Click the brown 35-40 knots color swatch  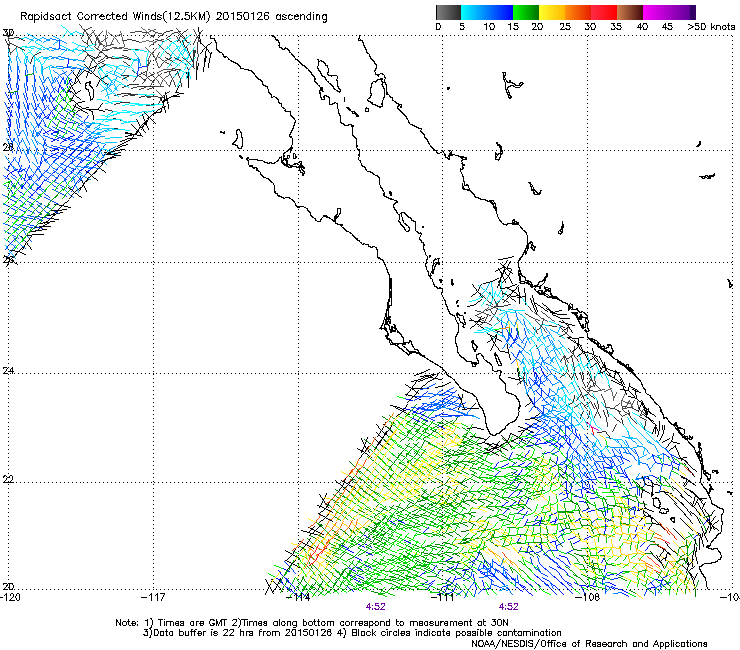(630, 12)
